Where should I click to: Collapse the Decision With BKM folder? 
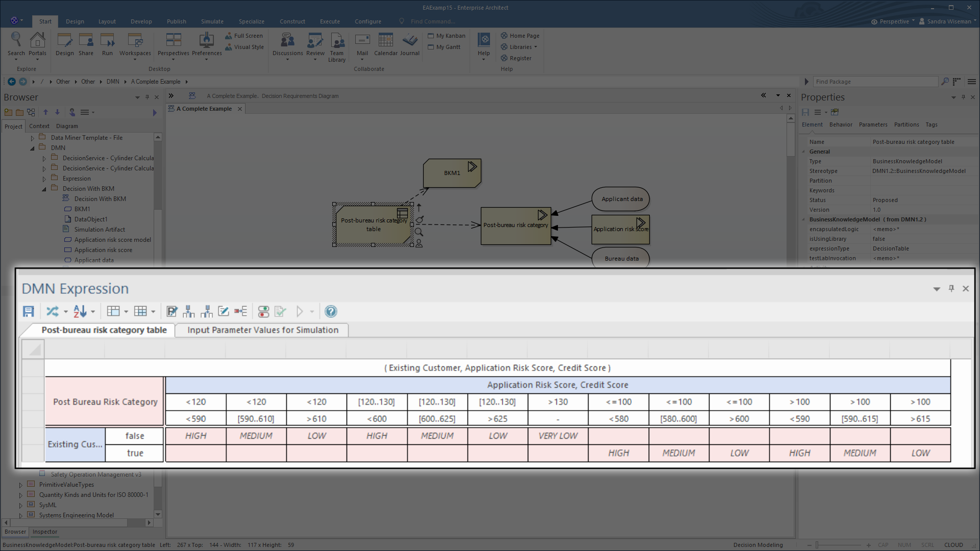44,189
